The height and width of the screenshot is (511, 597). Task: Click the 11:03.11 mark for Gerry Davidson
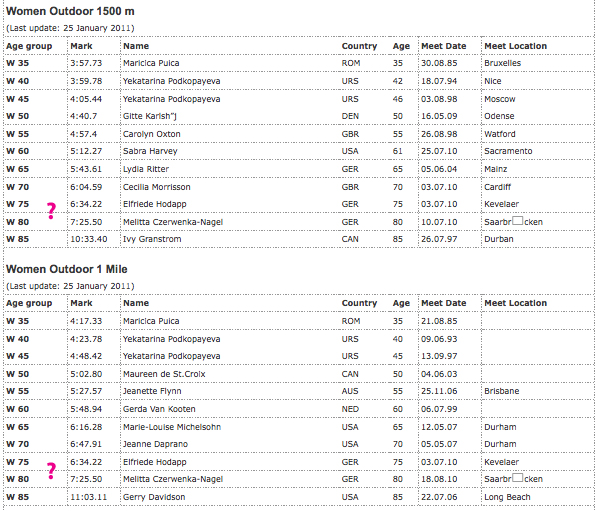(88, 497)
